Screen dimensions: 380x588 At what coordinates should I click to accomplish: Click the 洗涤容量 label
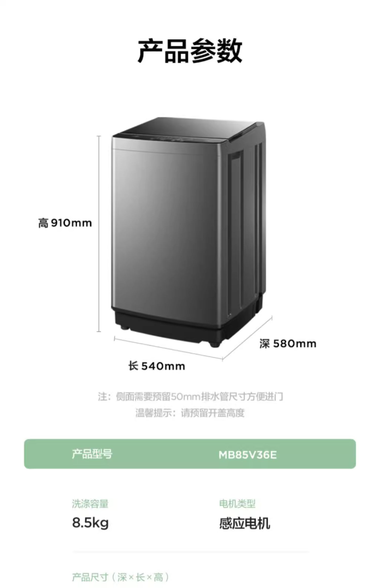coord(90,504)
